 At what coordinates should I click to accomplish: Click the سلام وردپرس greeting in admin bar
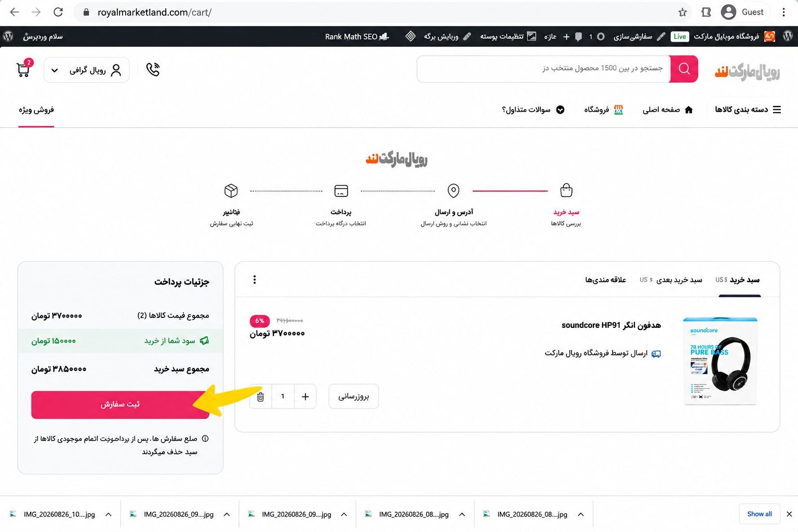tap(43, 36)
